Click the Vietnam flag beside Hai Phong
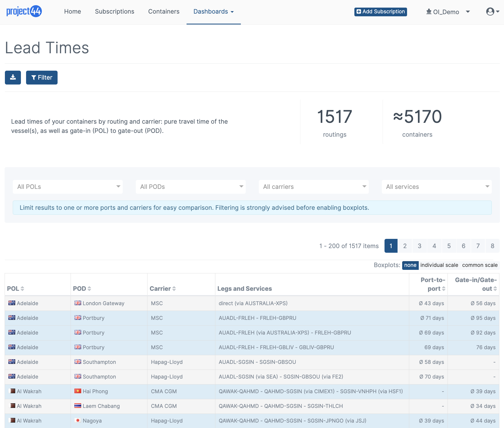 point(78,391)
